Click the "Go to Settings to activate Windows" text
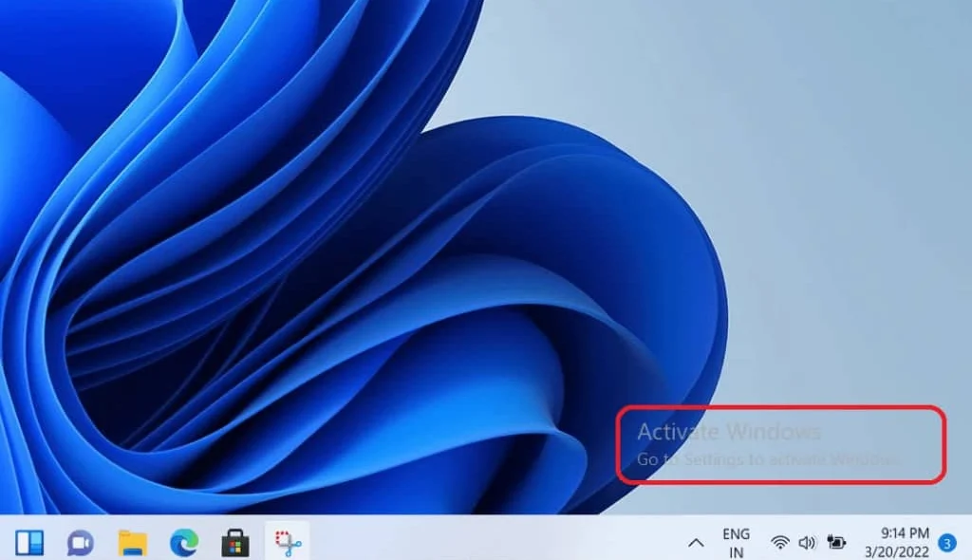Viewport: 972px width, 560px height. (x=767, y=459)
